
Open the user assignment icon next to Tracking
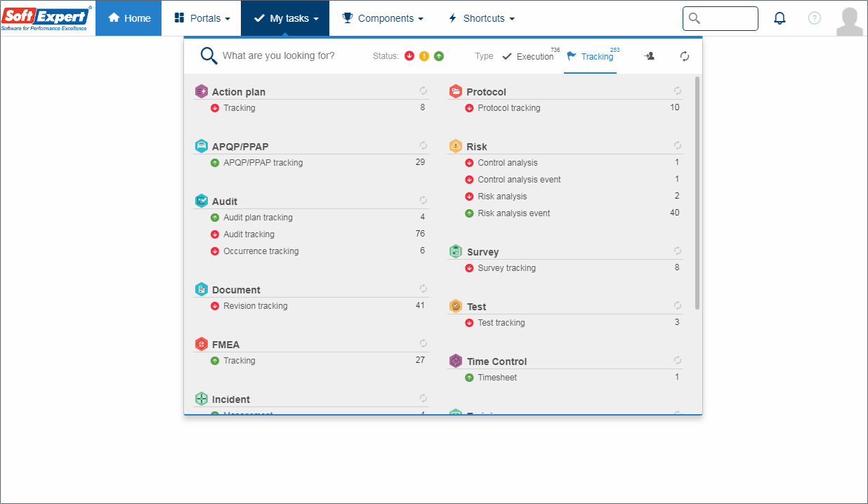tap(650, 56)
